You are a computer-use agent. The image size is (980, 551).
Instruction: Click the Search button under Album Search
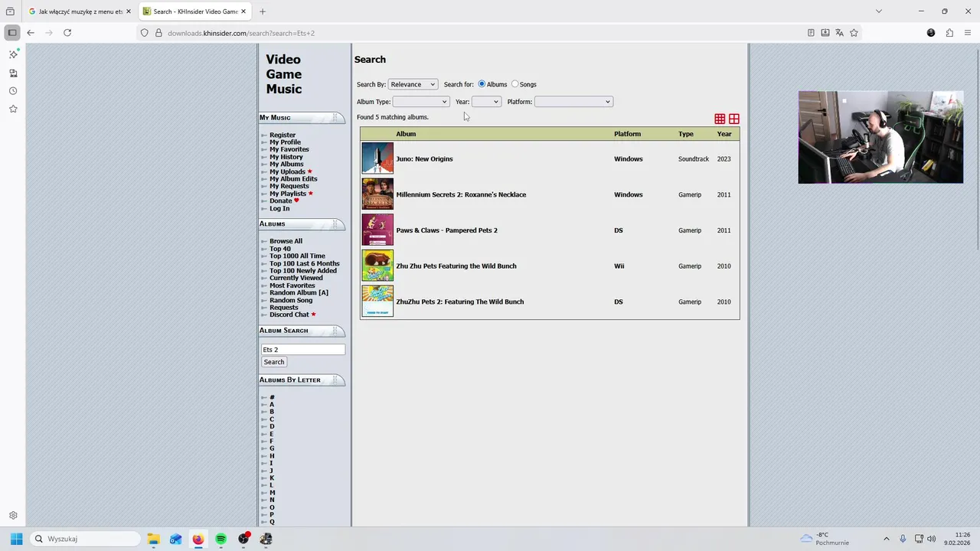273,362
